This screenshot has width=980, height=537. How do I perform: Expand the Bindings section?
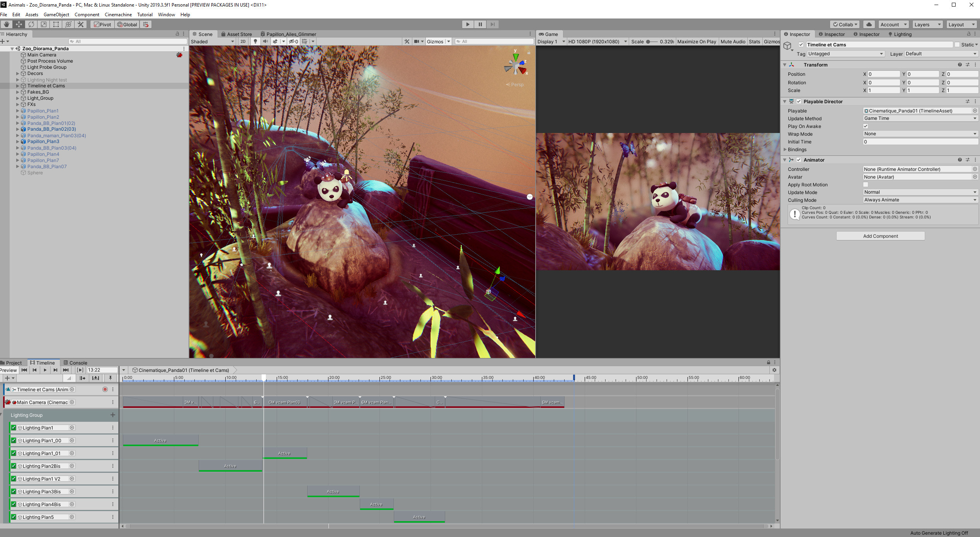785,149
